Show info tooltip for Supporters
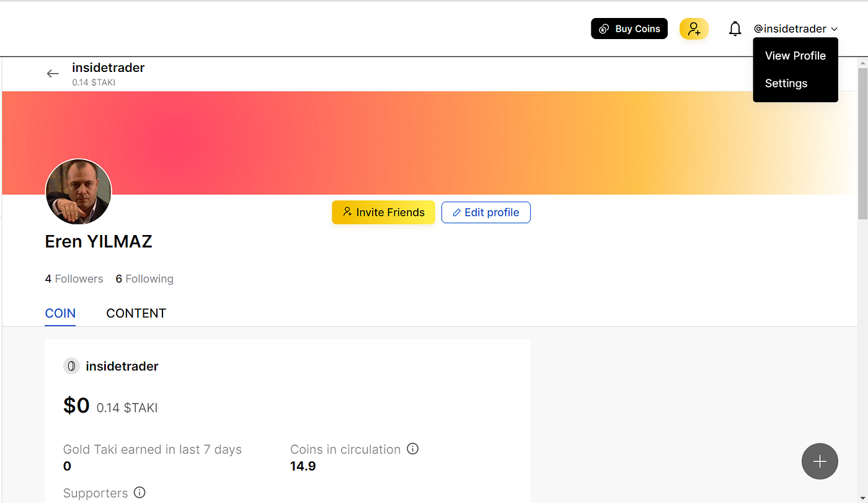 pos(139,492)
